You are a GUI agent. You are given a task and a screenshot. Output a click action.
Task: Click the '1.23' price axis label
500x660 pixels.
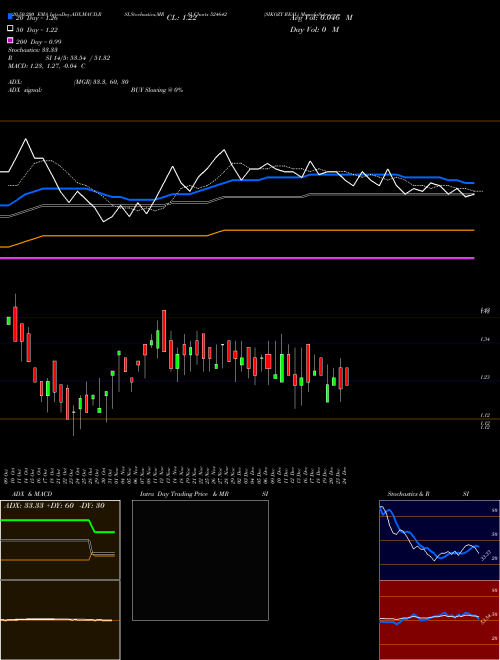[x=485, y=378]
